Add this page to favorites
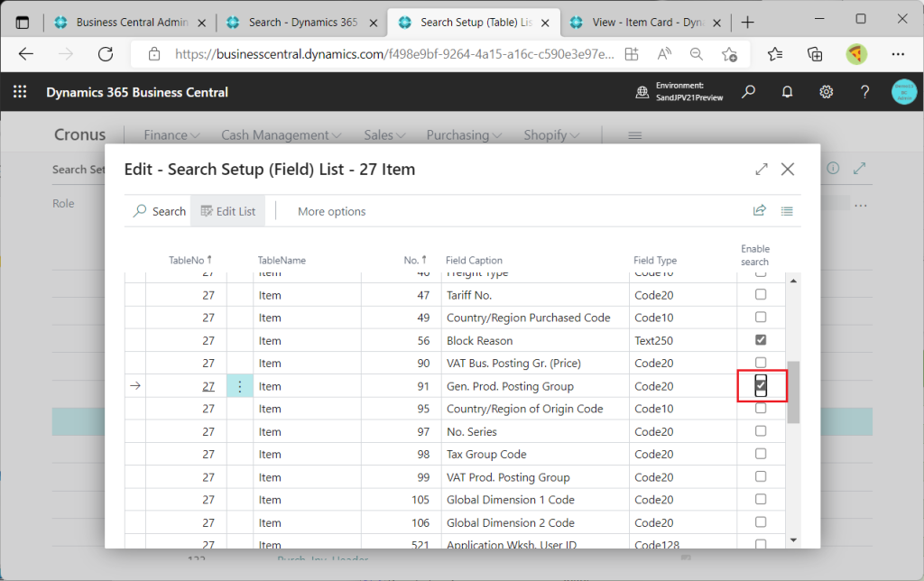 [729, 54]
